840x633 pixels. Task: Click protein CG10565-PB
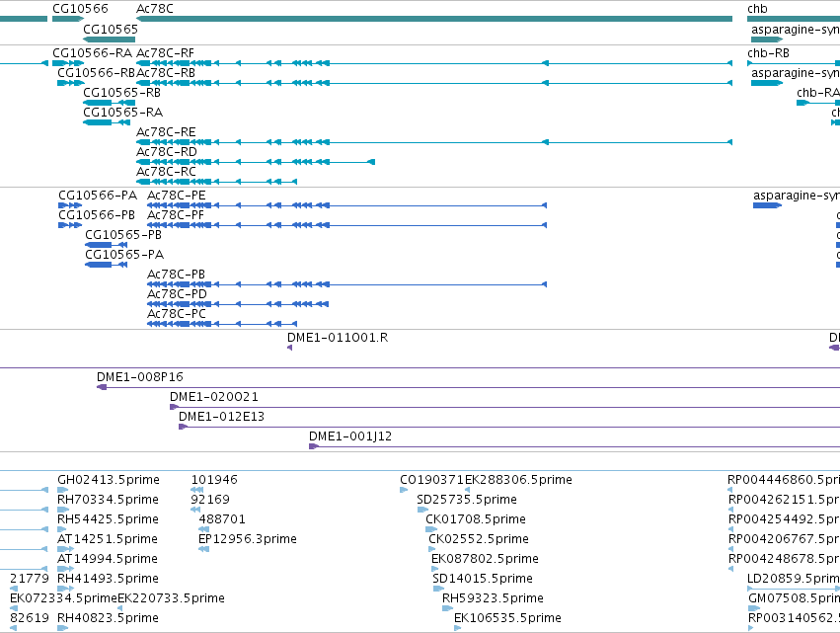point(106,245)
